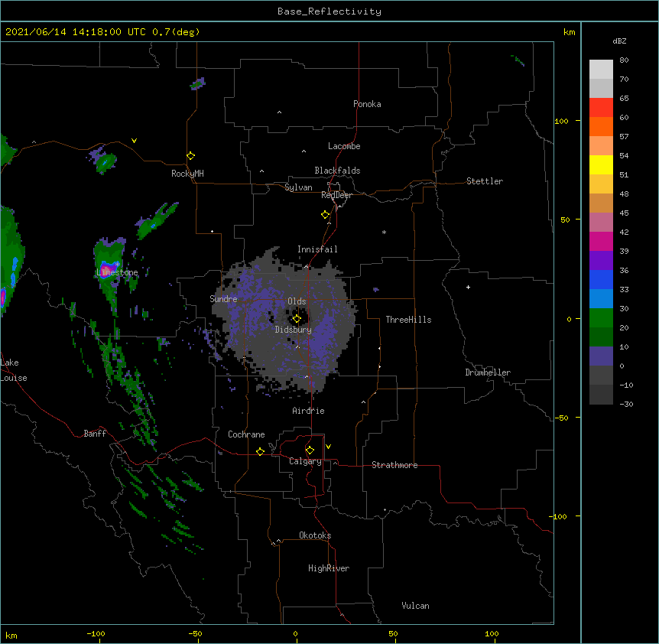Click the RockyMH label
Image resolution: width=659 pixels, height=644 pixels.
[x=187, y=174]
